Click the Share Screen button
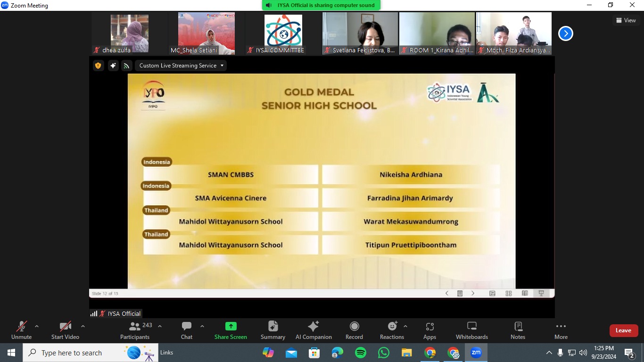The image size is (644, 362). pos(231,330)
